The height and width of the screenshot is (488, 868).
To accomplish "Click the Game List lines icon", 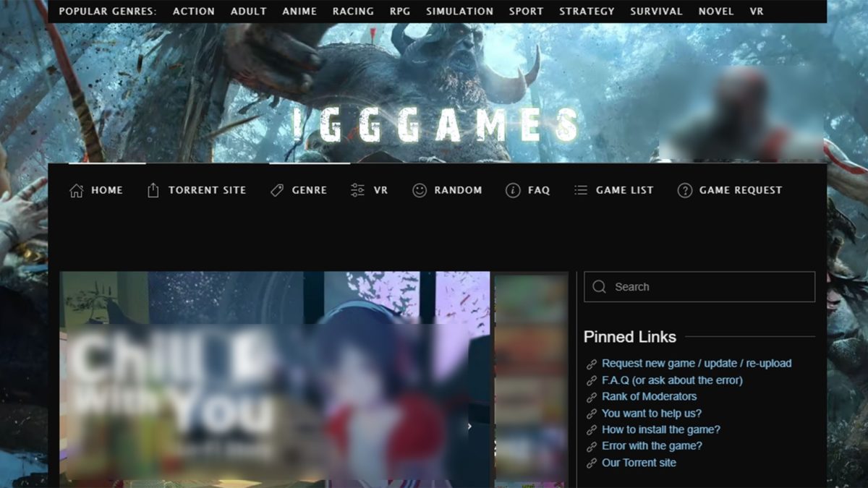I will point(580,190).
